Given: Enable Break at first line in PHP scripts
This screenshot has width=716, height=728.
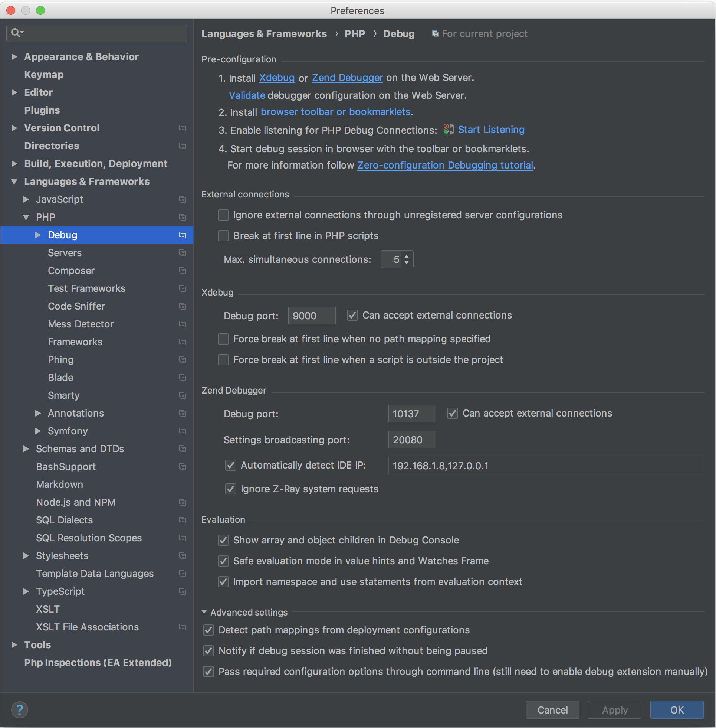Looking at the screenshot, I should click(x=223, y=236).
